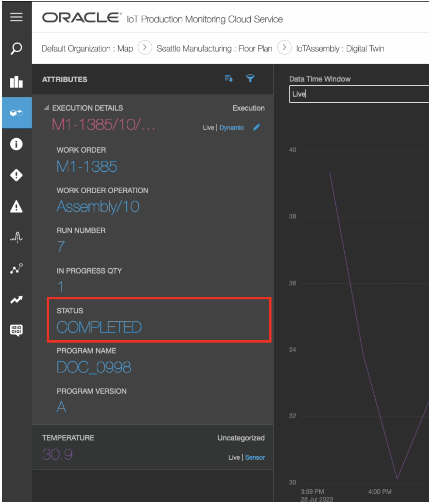Click the Run Number value 7
The width and height of the screenshot is (430, 504).
tap(61, 247)
